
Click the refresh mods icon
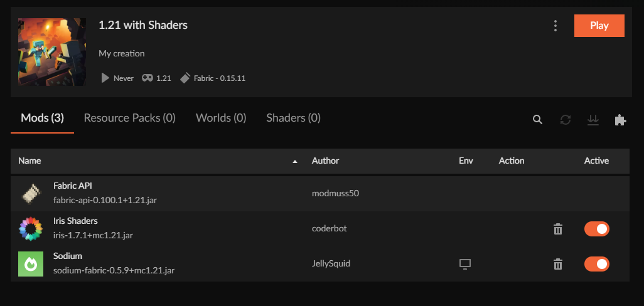[x=566, y=120]
